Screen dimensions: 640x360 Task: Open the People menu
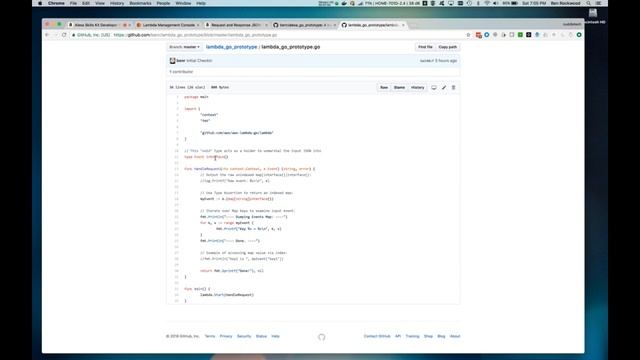163,3
